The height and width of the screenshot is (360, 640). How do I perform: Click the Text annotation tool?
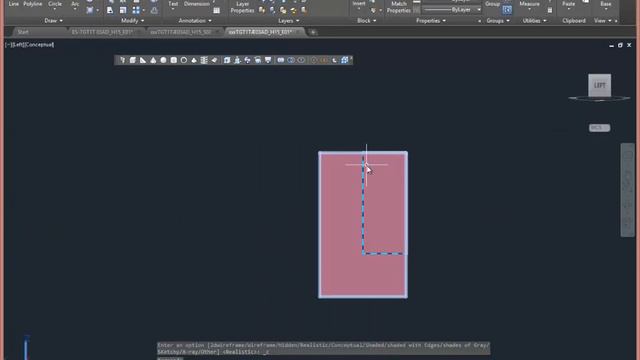pos(173,4)
